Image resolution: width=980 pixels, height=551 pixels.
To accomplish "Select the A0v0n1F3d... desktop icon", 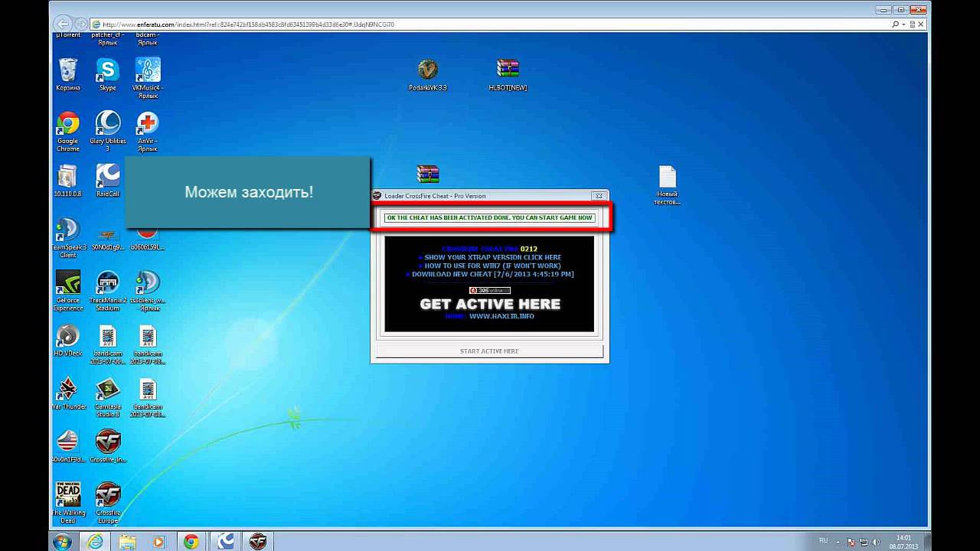I will tap(68, 446).
